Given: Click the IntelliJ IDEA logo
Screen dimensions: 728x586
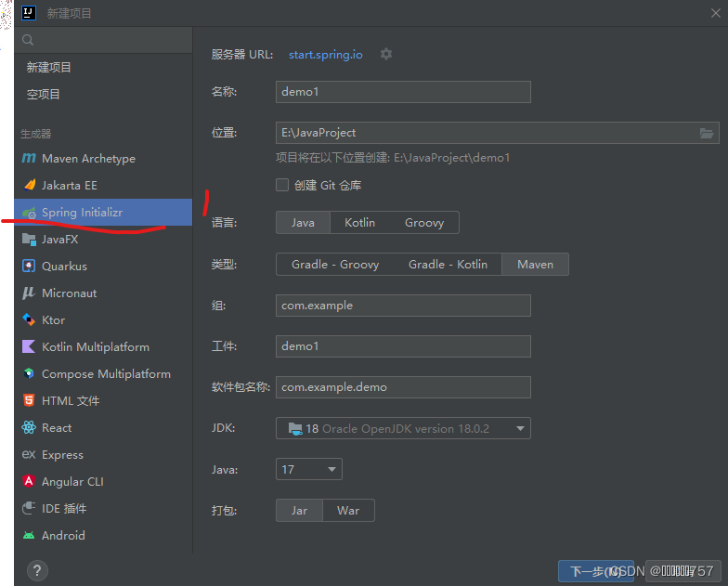Looking at the screenshot, I should click(x=29, y=13).
